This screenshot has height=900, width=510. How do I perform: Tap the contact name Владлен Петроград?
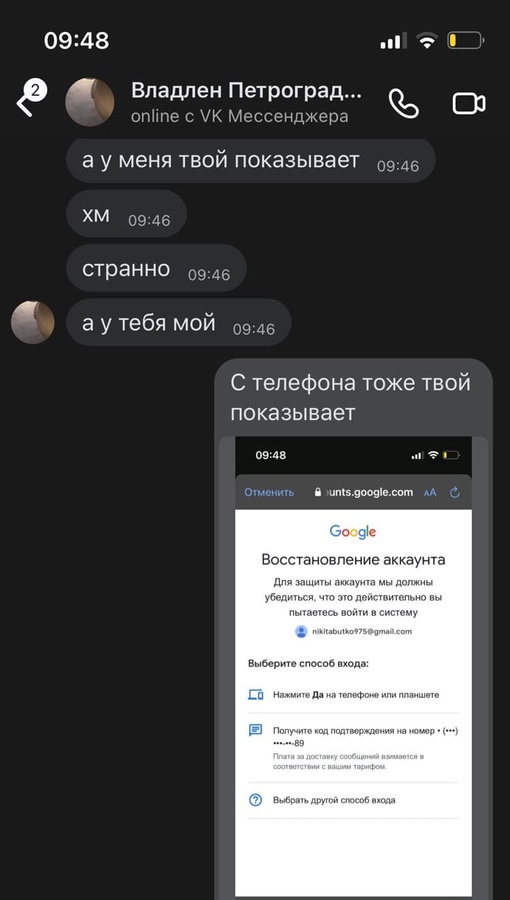(246, 91)
